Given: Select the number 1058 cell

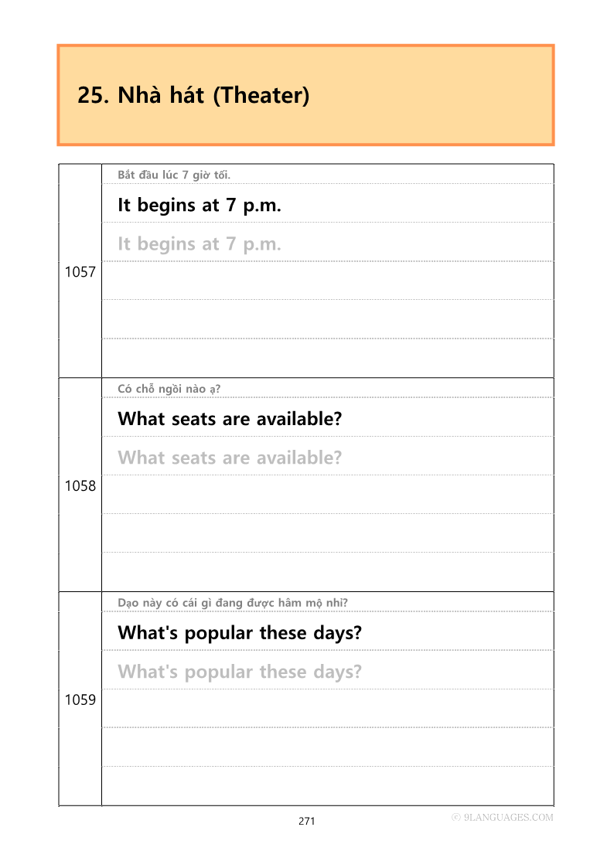Looking at the screenshot, I should [80, 485].
